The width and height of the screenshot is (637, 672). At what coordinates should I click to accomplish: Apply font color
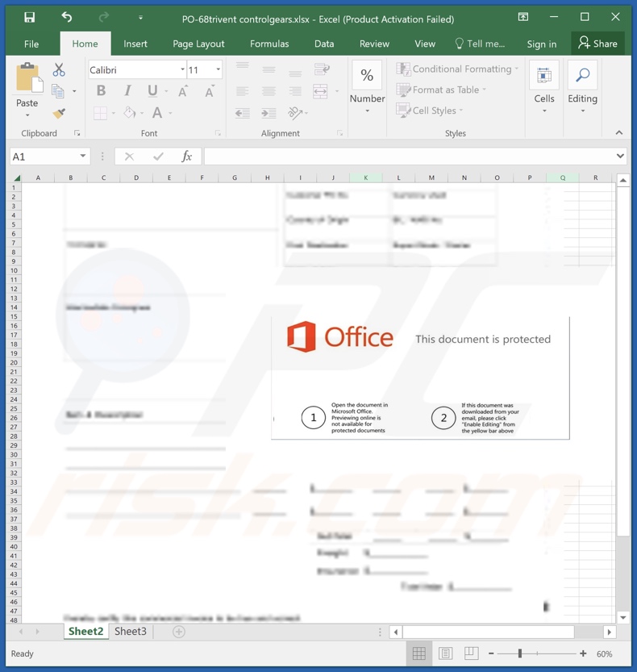coord(157,113)
